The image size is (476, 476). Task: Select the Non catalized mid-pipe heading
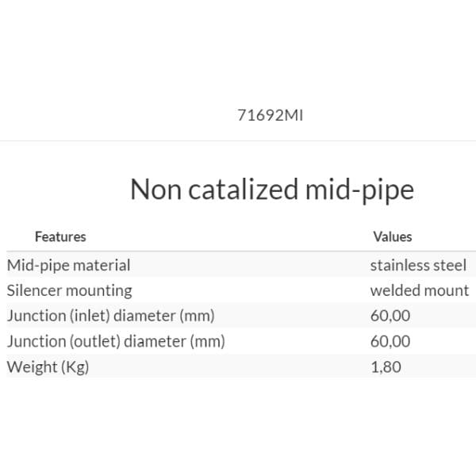[271, 190]
